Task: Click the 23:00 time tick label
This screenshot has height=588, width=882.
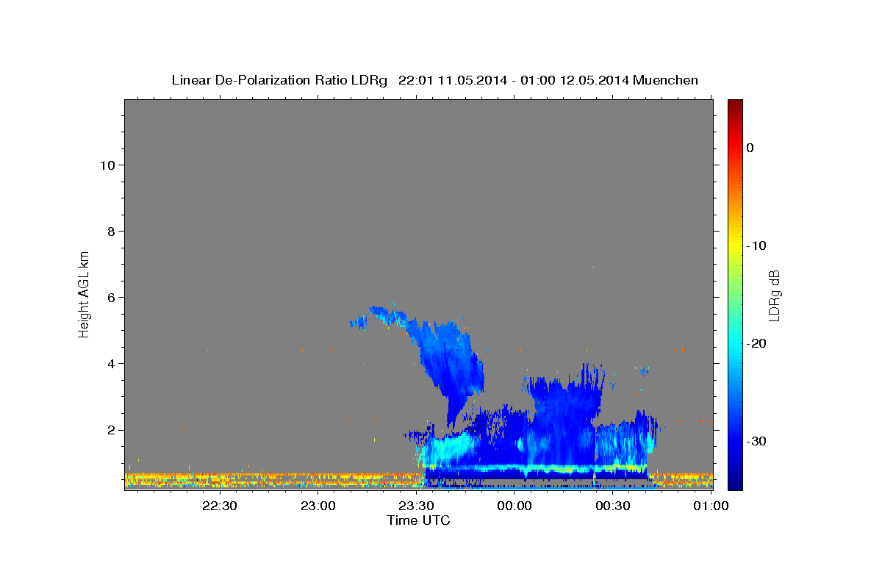Action: click(x=318, y=506)
